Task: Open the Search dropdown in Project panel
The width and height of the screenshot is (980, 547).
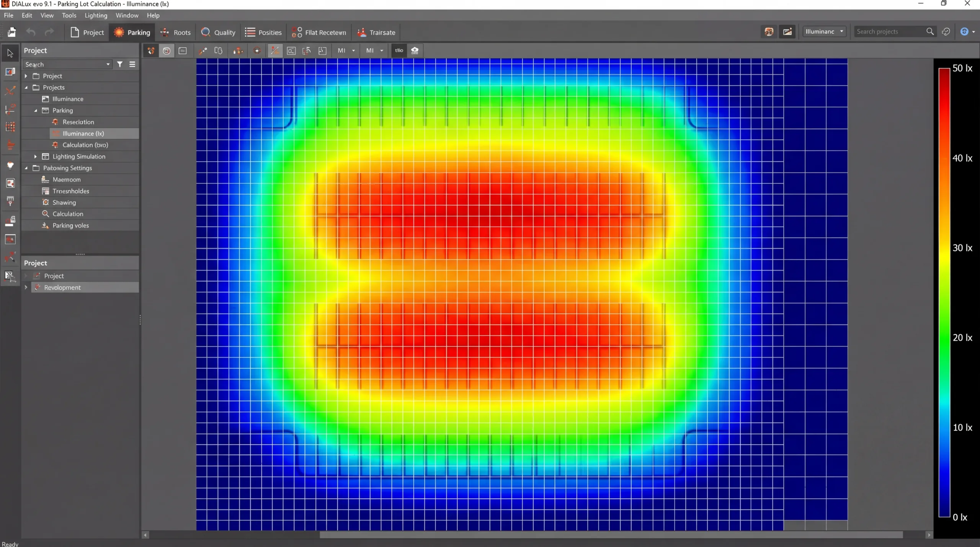Action: click(108, 64)
